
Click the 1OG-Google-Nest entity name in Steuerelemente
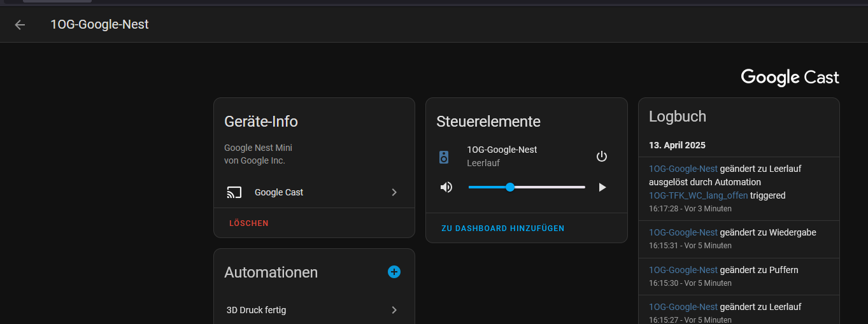502,150
